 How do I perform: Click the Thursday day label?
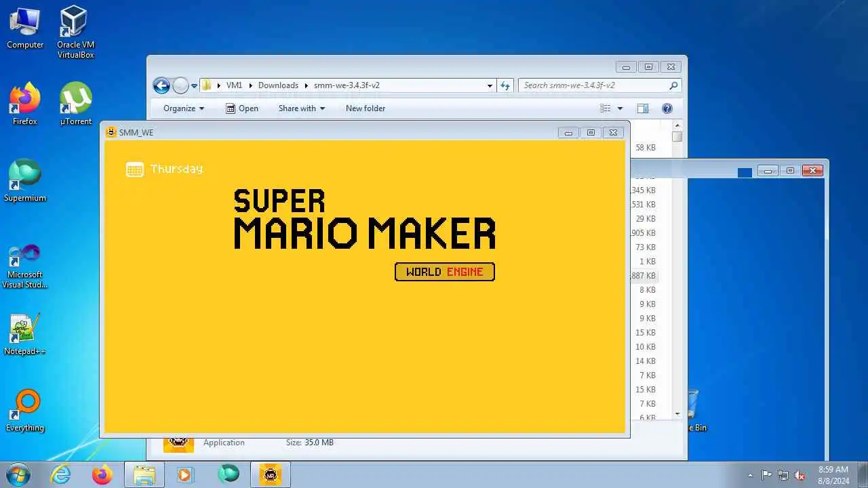[176, 169]
